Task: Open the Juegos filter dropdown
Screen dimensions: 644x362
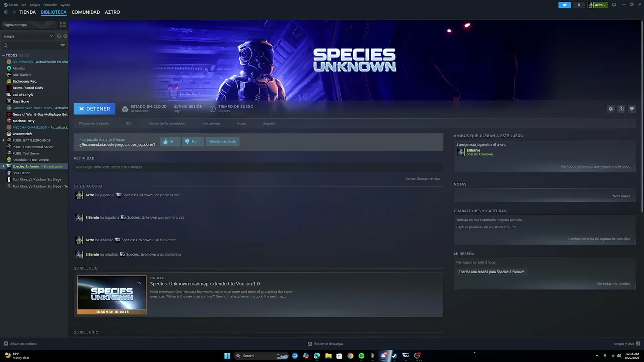Action: [28, 36]
